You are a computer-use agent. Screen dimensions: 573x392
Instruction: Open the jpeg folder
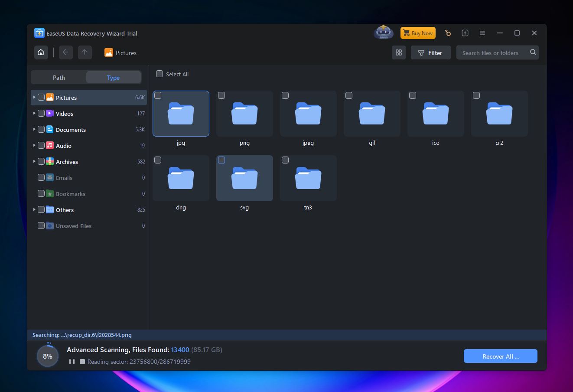(308, 114)
